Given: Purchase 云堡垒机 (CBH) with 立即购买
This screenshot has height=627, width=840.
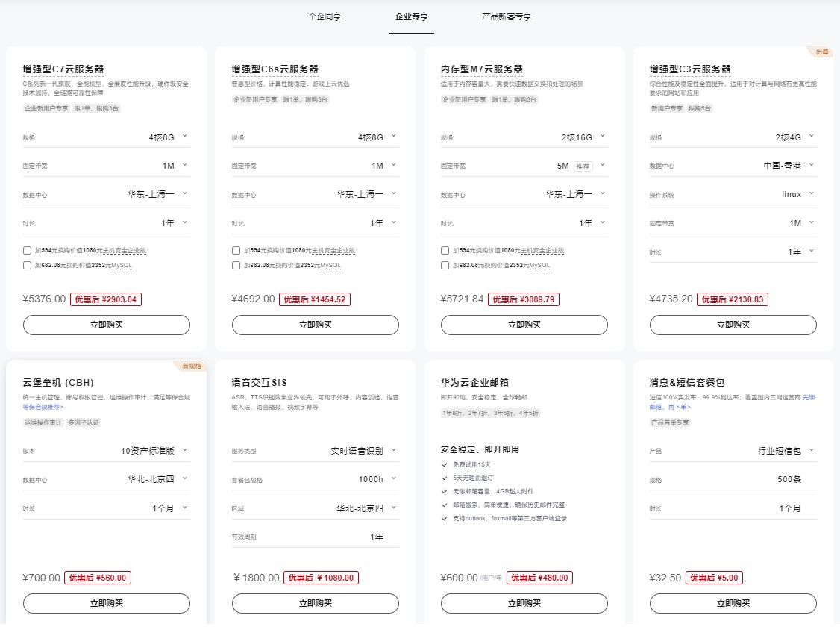Looking at the screenshot, I should pos(107,603).
